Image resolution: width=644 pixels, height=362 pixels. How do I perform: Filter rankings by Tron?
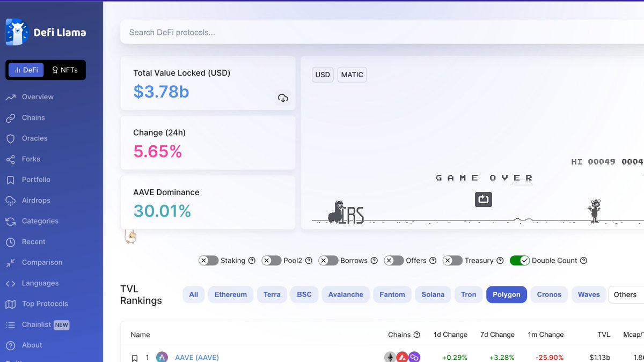tap(469, 294)
